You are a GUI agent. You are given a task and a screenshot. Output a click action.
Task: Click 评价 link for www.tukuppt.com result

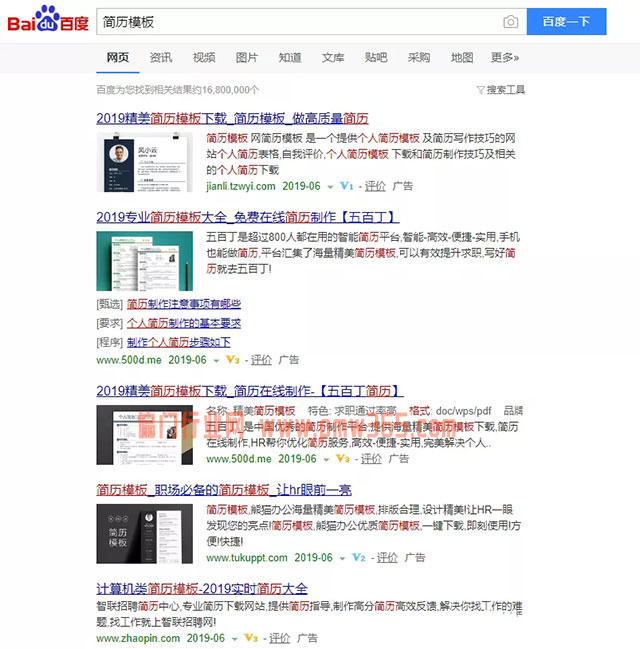(387, 558)
